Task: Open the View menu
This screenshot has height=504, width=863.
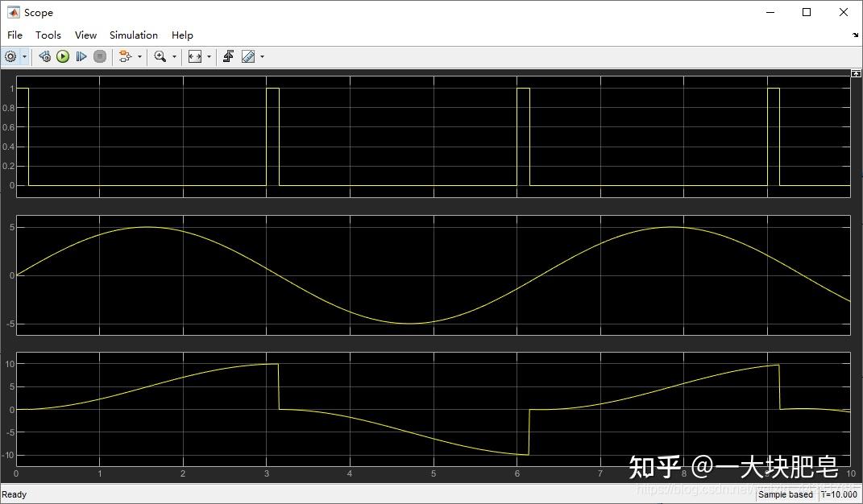Action: (86, 35)
